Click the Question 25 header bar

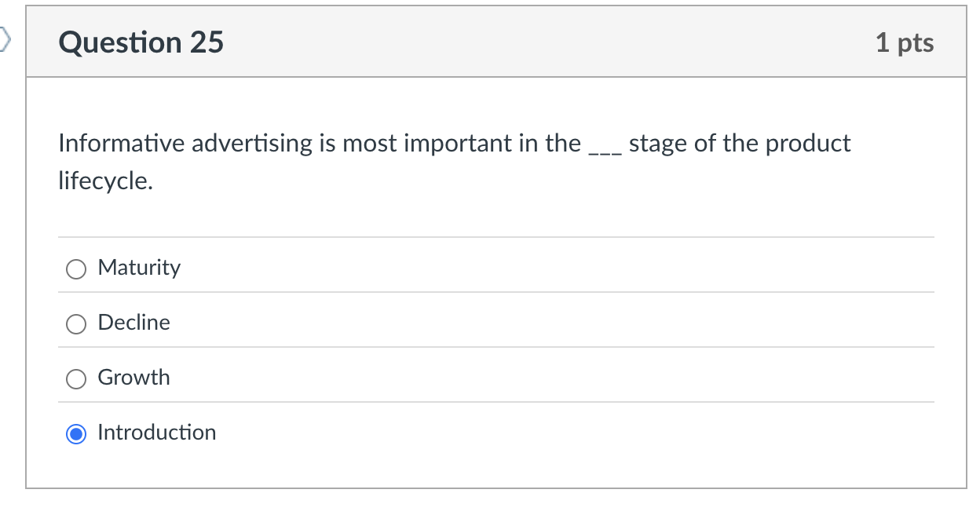495,42
